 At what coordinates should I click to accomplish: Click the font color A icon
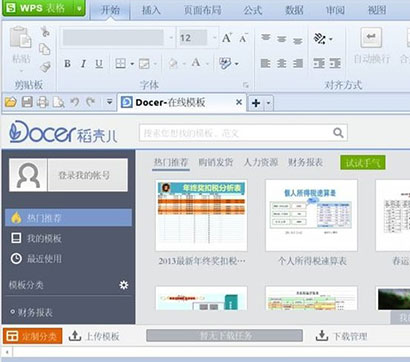click(196, 63)
